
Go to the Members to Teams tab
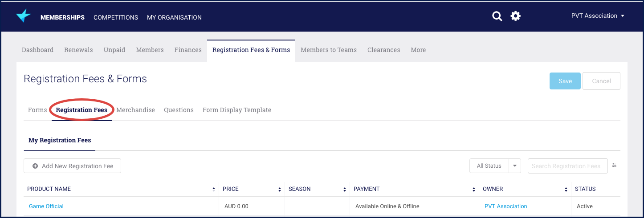(x=329, y=50)
